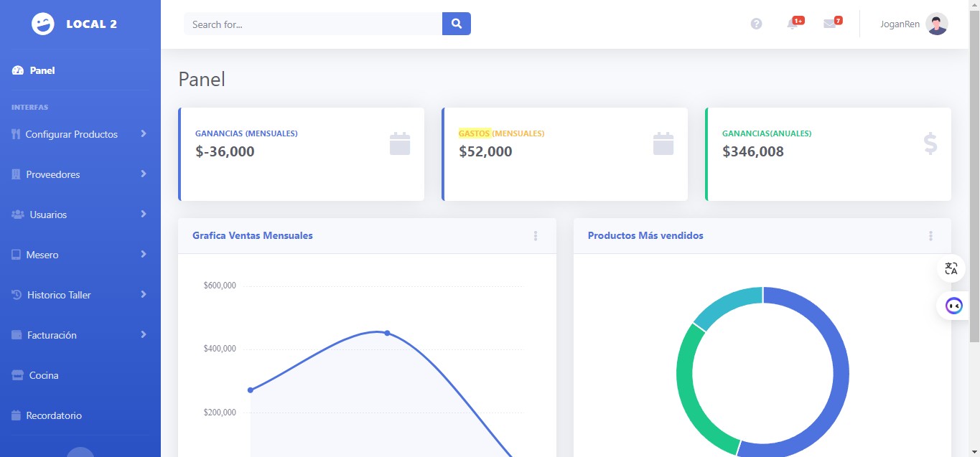This screenshot has height=457, width=980.
Task: Click the help question mark icon
Action: 756,24
